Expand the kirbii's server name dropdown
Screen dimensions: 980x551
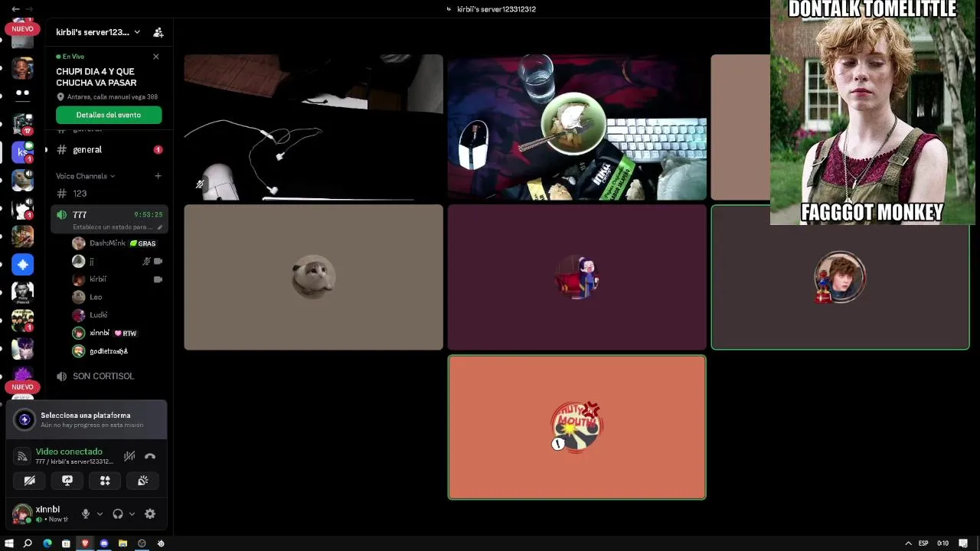coord(137,32)
